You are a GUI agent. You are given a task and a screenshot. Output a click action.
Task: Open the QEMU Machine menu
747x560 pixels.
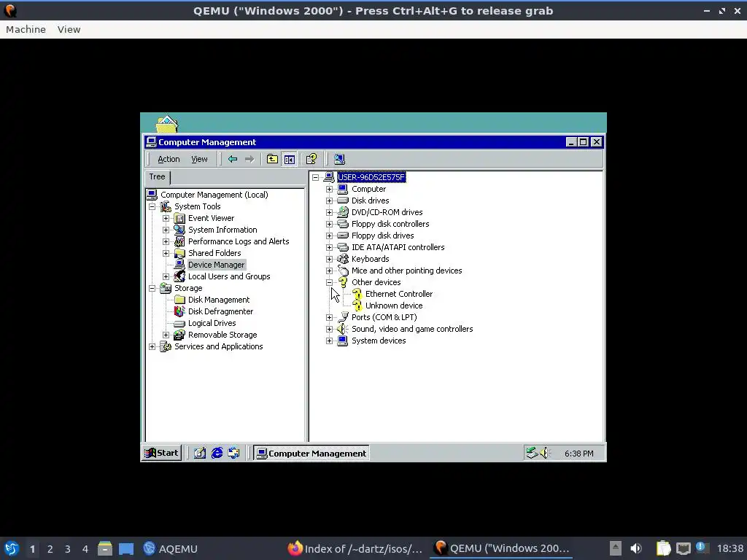coord(26,29)
